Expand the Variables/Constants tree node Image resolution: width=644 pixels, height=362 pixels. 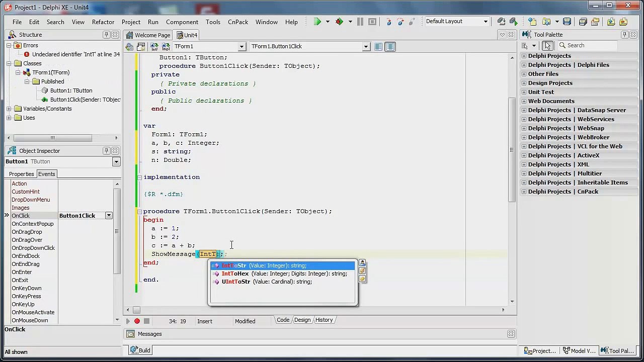(9, 109)
